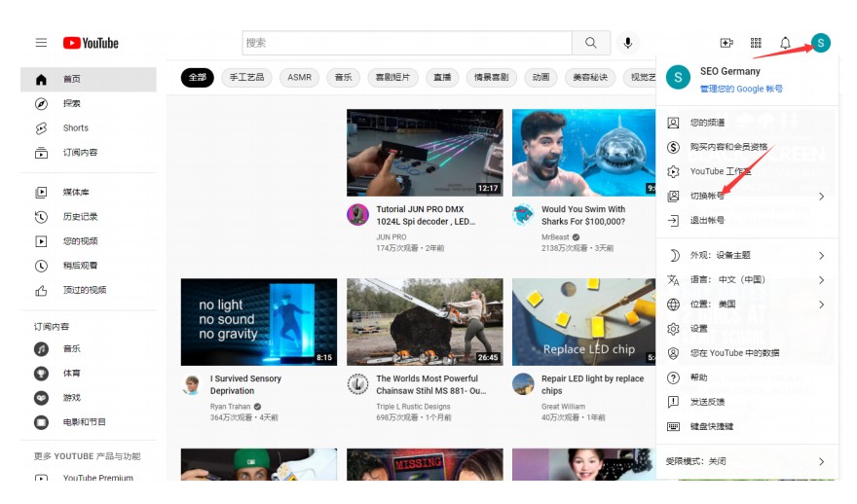Viewport: 857px width, 504px height.
Task: Select the 美容秘诀 filter chip
Action: click(590, 78)
